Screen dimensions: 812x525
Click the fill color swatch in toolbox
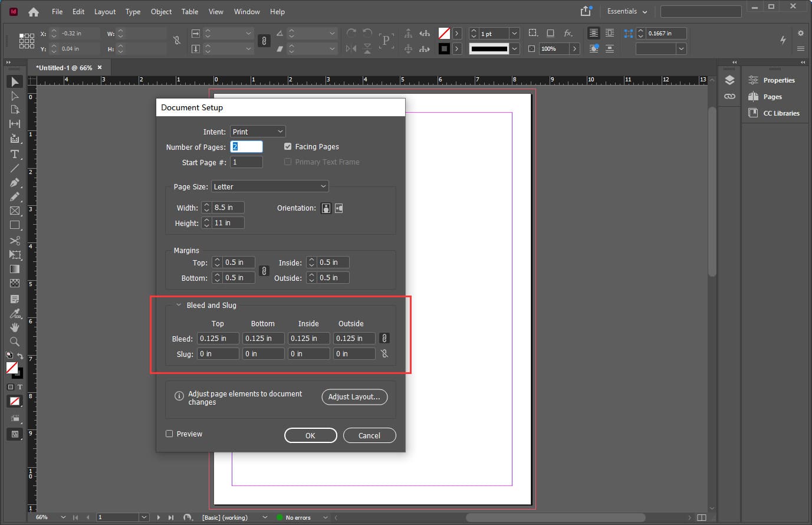pyautogui.click(x=12, y=367)
